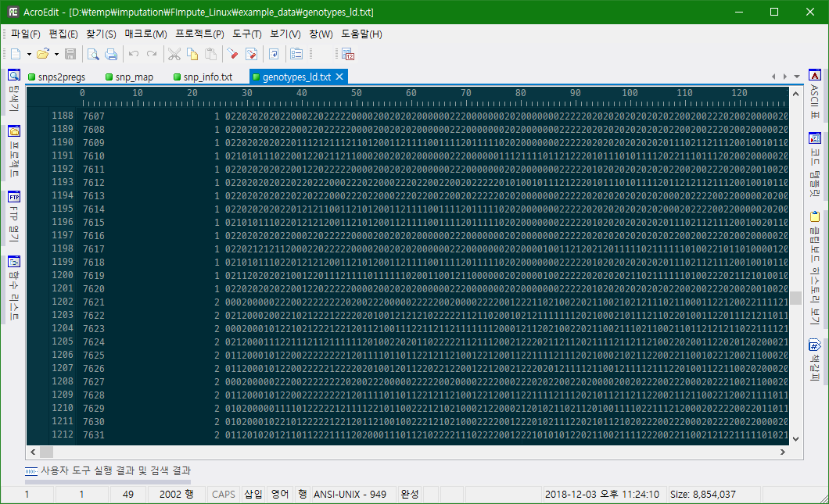Open the 사용자 도구 실행 결과 및 검색 결과 panel
The height and width of the screenshot is (504, 829).
108,470
